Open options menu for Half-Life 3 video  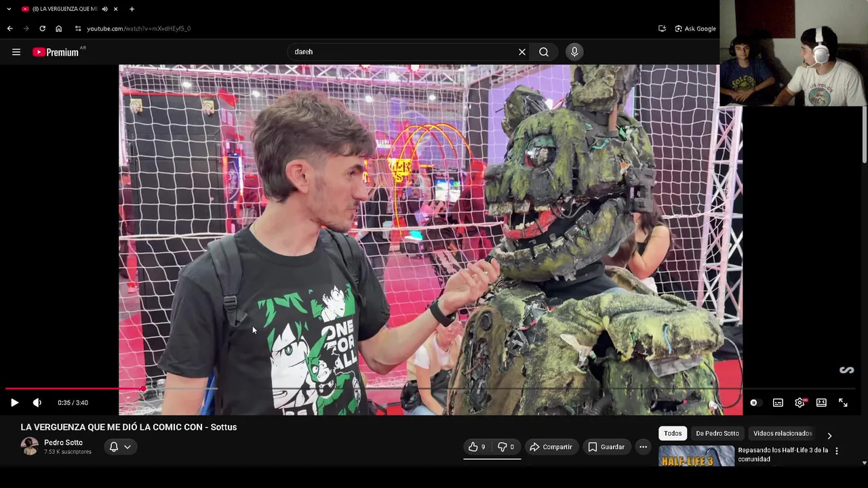(x=837, y=451)
